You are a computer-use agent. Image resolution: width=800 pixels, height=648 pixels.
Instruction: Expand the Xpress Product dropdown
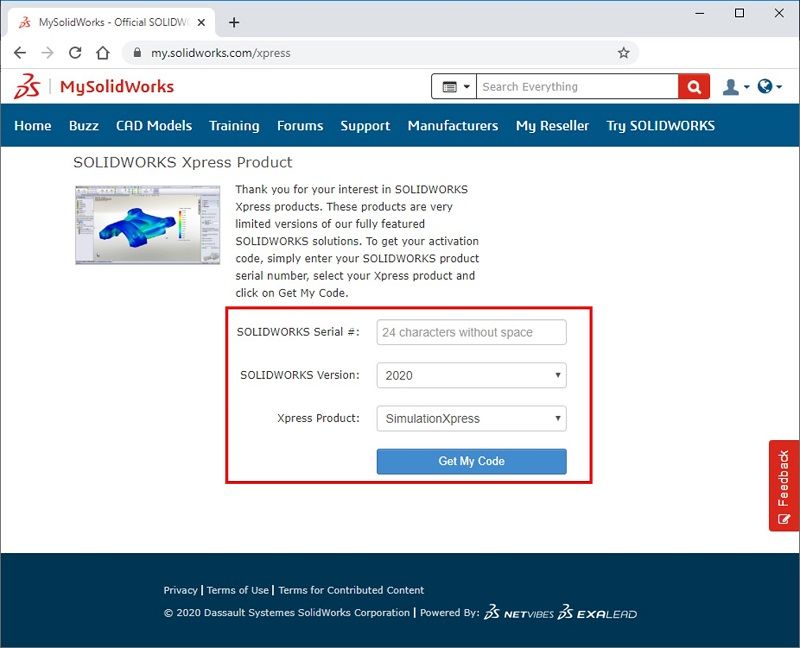click(x=471, y=418)
